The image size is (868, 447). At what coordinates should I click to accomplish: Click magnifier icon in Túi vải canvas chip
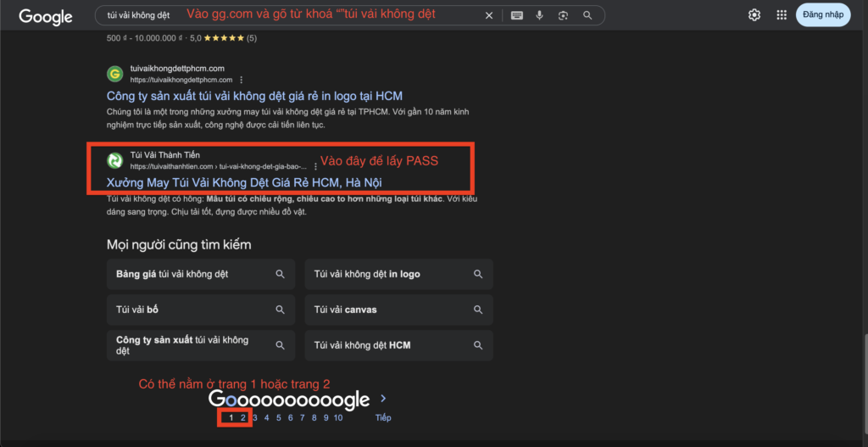[478, 310]
